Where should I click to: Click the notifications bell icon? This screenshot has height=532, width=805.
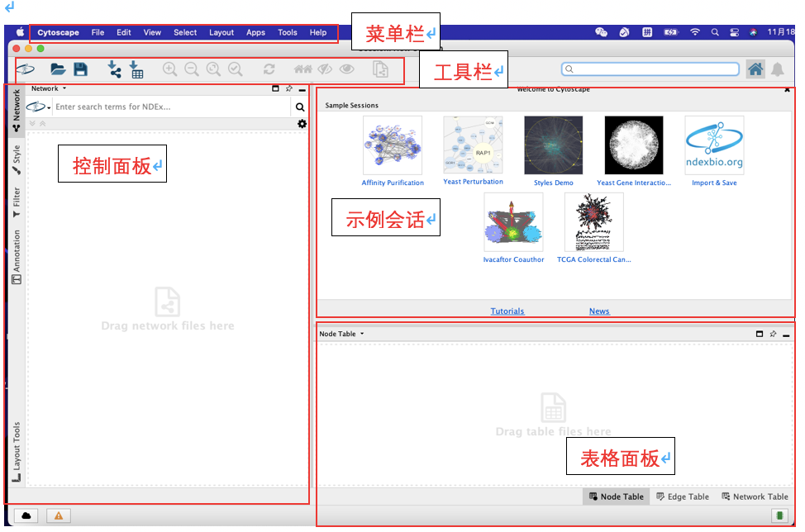778,69
